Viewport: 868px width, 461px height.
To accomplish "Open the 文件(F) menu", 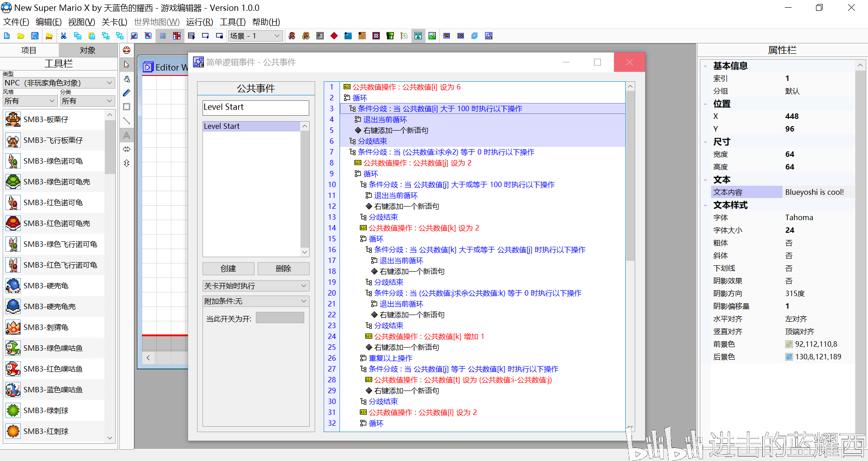I will 16,22.
